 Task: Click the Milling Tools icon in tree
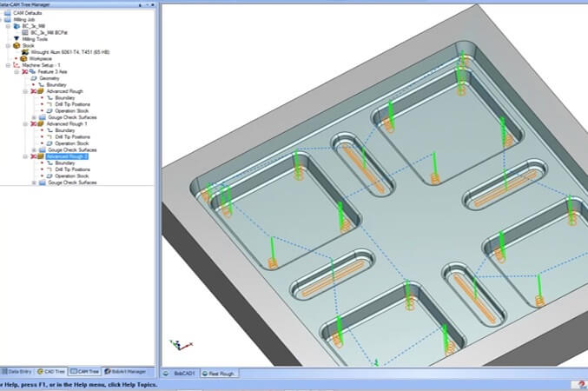(x=17, y=39)
